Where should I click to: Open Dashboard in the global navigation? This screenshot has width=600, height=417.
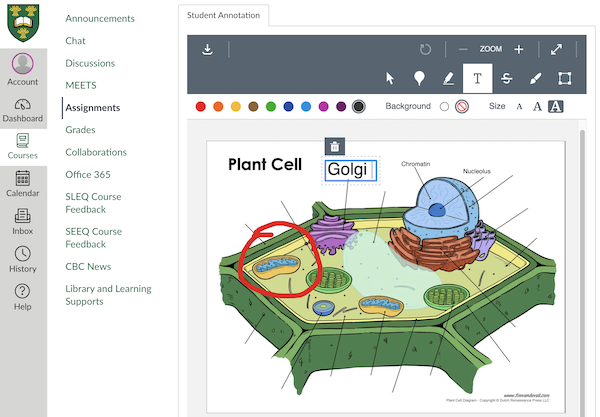tap(23, 110)
